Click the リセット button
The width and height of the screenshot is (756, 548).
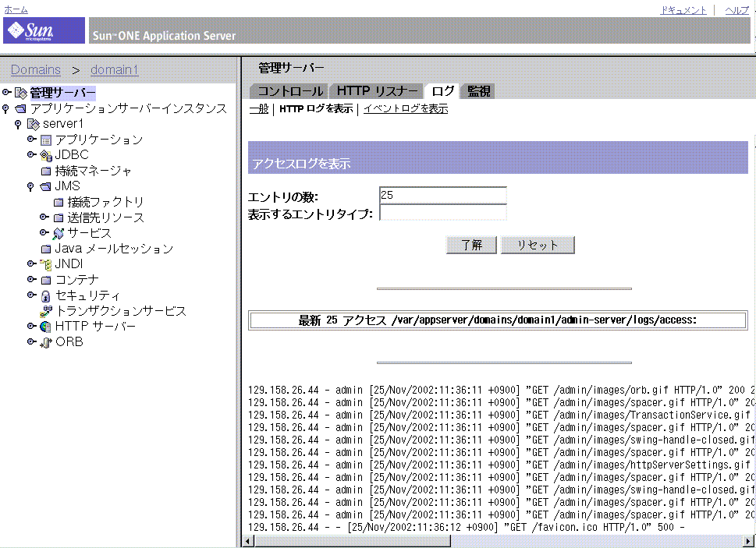[x=538, y=245]
